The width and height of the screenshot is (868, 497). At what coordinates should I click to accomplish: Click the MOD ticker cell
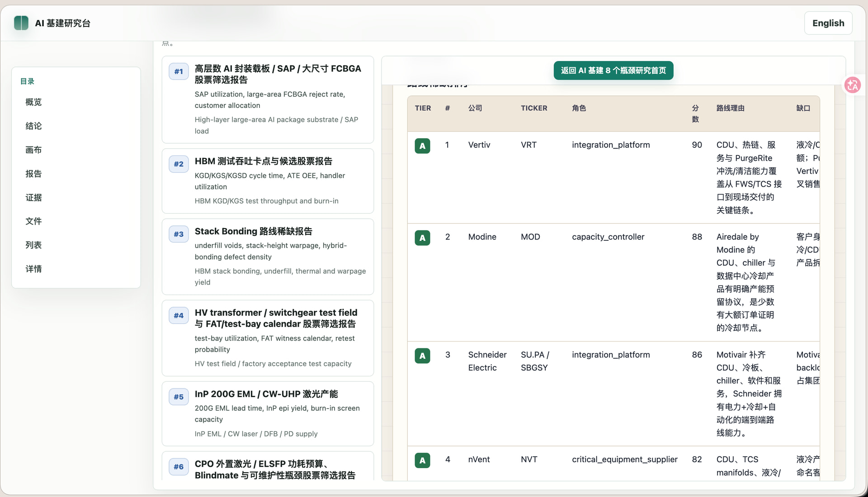(530, 237)
